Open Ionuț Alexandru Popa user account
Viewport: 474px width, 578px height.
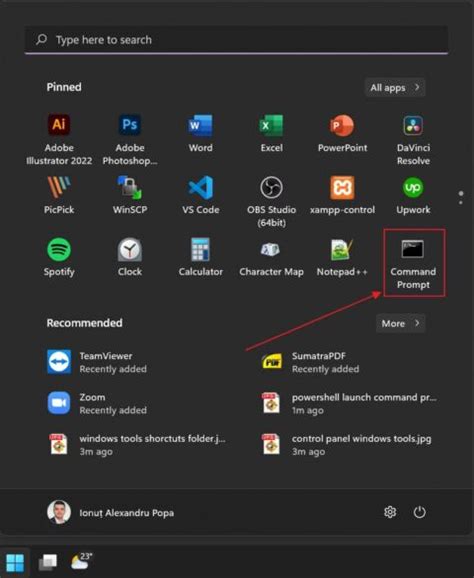111,512
